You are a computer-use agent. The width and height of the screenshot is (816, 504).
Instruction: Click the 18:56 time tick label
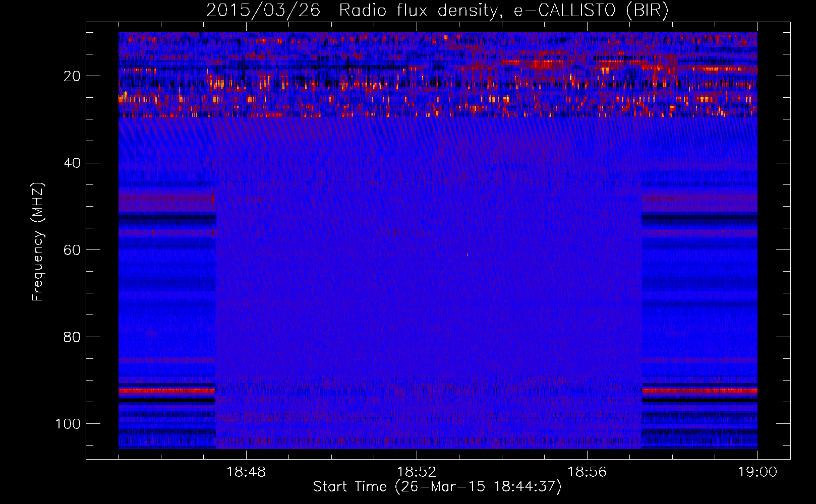click(587, 472)
